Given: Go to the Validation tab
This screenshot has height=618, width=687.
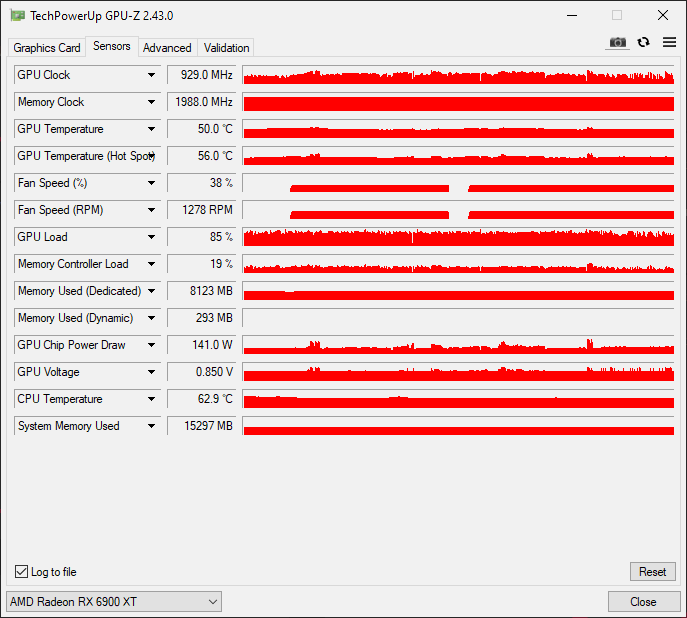Looking at the screenshot, I should 226,48.
